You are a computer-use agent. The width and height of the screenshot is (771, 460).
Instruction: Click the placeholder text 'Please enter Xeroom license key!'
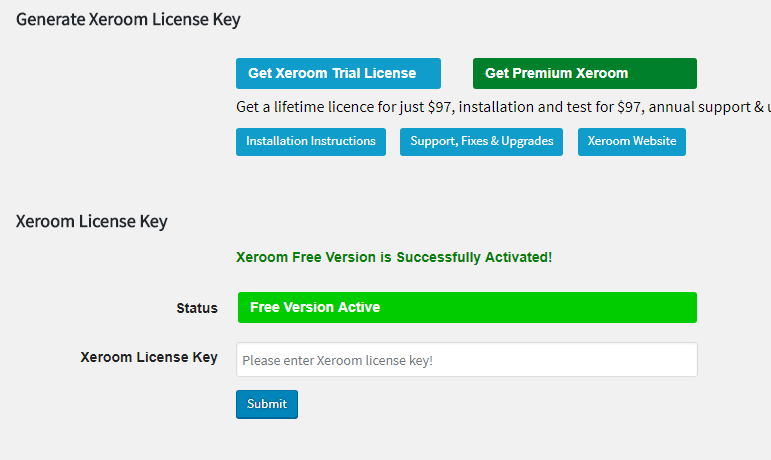pos(337,361)
